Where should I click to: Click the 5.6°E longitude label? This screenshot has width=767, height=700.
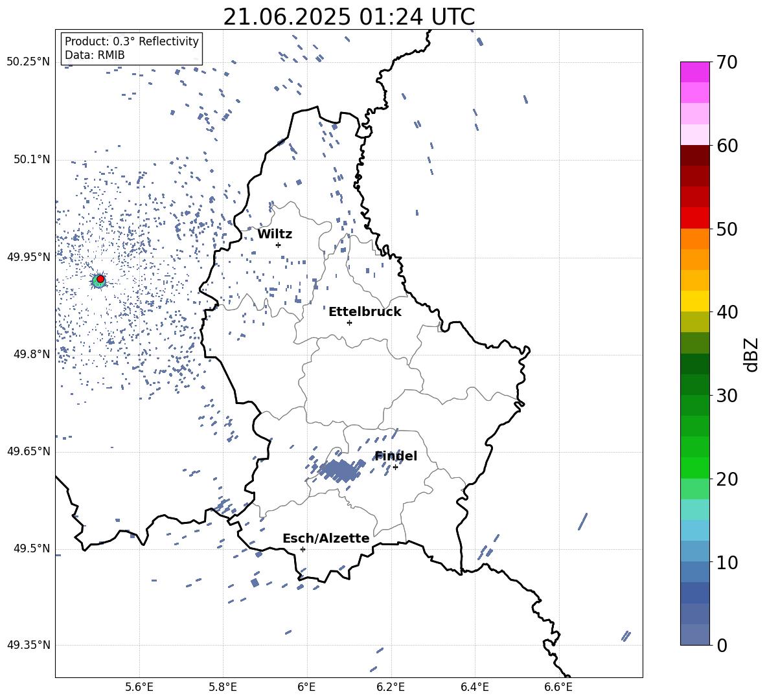(x=139, y=688)
